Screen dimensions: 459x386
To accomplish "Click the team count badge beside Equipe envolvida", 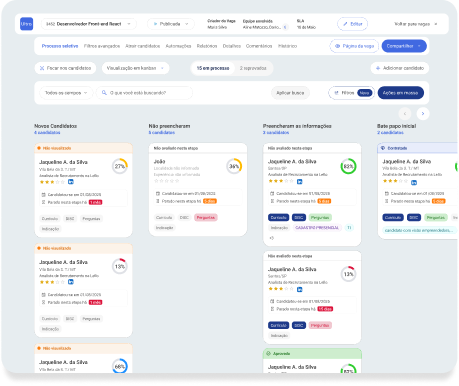I will tap(285, 27).
